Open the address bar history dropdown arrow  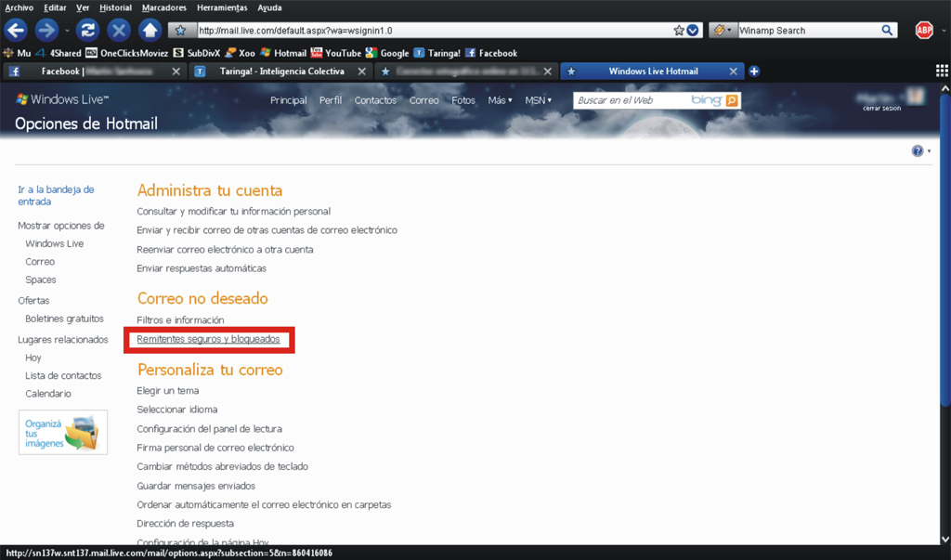tap(693, 31)
